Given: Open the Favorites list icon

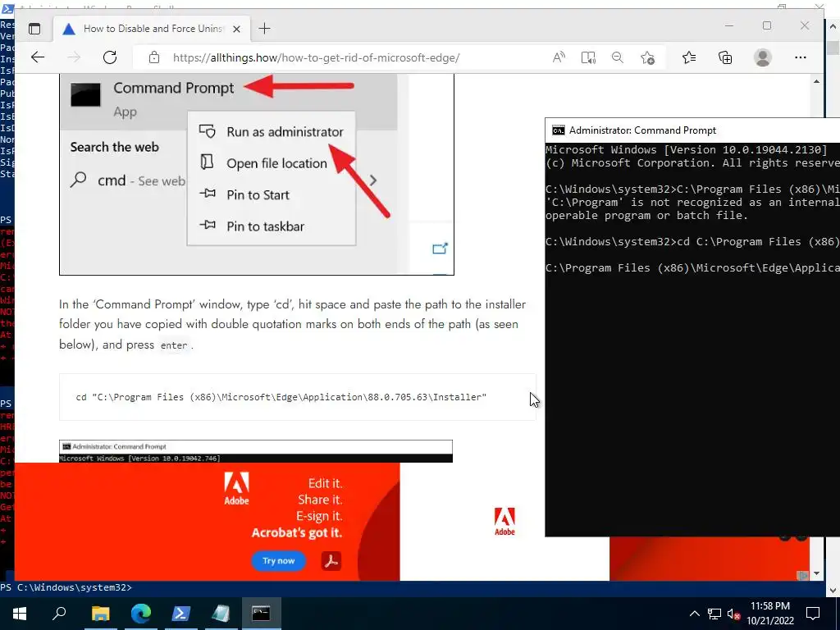Looking at the screenshot, I should click(689, 57).
